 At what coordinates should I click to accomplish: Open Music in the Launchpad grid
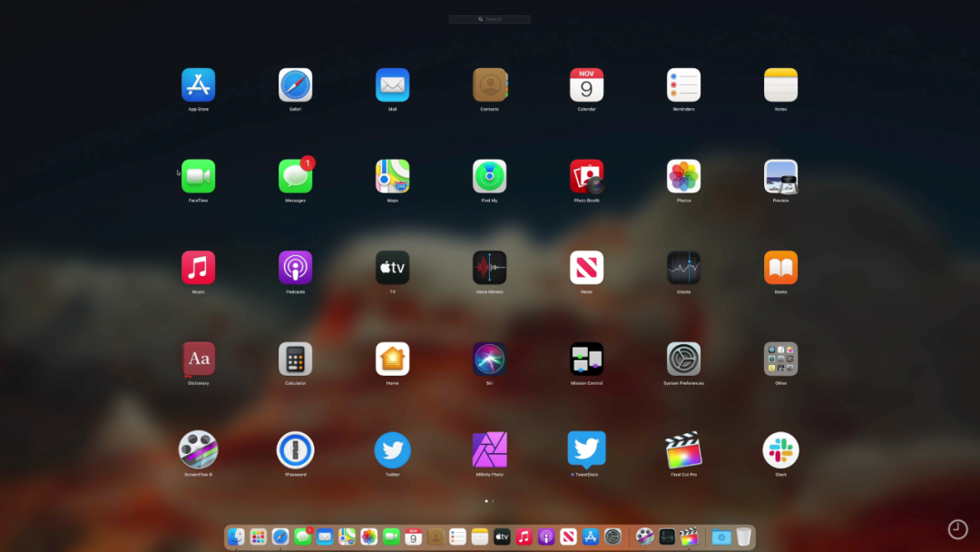[198, 268]
